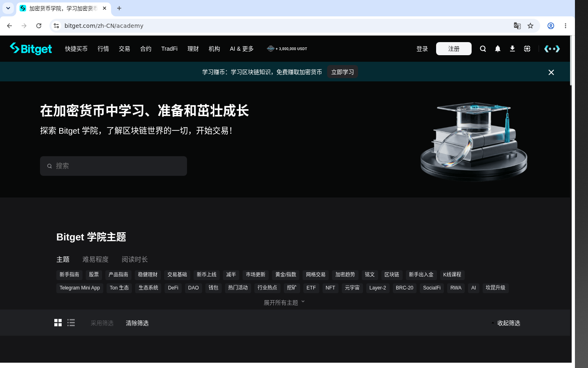Toggle the 股票 topic tag
The width and height of the screenshot is (588, 368).
94,275
